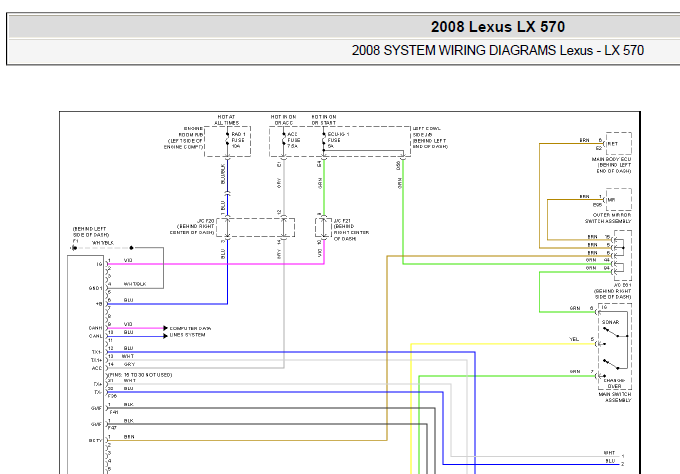Click the 'CANH' pin label
Image resolution: width=680 pixels, height=474 pixels.
click(x=96, y=328)
